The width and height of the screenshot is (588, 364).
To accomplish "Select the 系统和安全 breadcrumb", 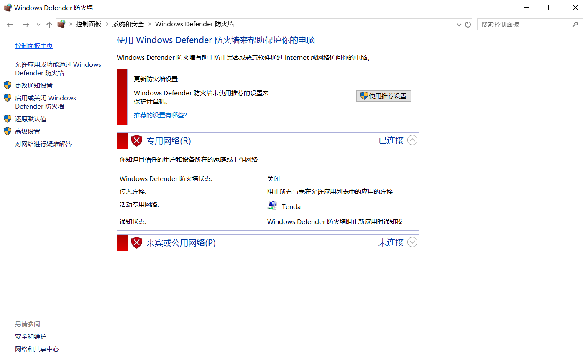I will point(128,24).
